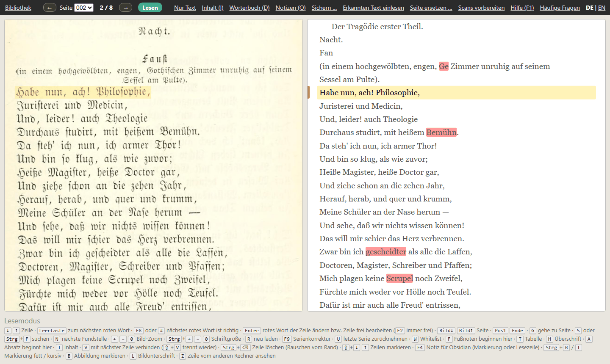Click the F9 Serienkorrektur key hint

pos(287,339)
